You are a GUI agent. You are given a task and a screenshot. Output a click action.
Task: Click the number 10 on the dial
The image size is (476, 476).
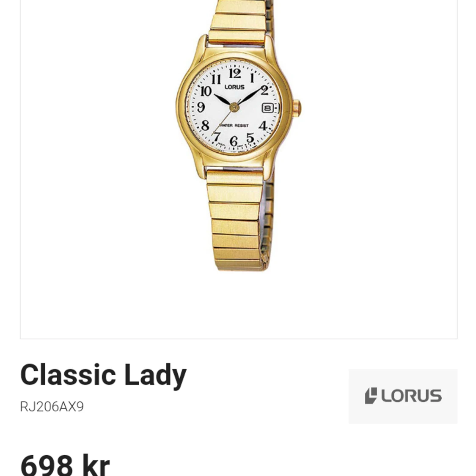[206, 91]
